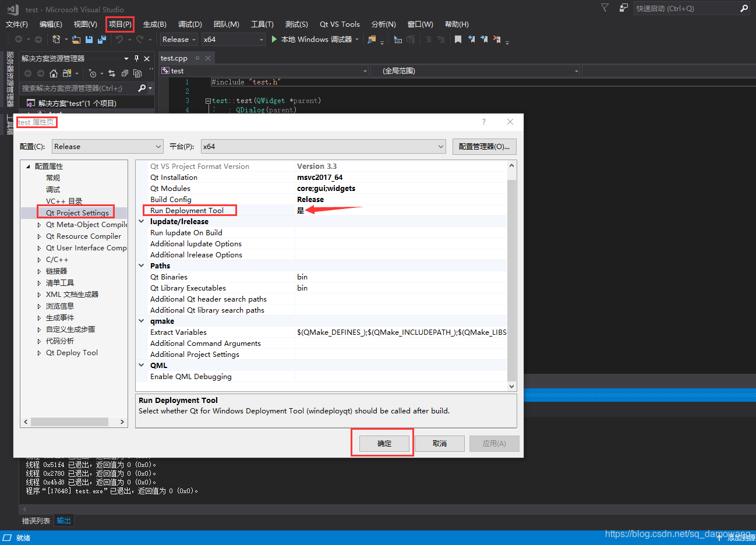This screenshot has width=756, height=545.
Task: Click the 应用(A) button
Action: point(494,443)
